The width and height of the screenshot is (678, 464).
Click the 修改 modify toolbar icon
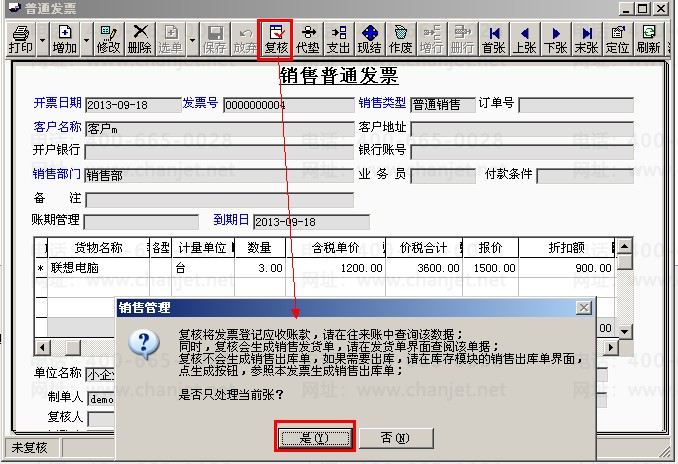[x=108, y=39]
